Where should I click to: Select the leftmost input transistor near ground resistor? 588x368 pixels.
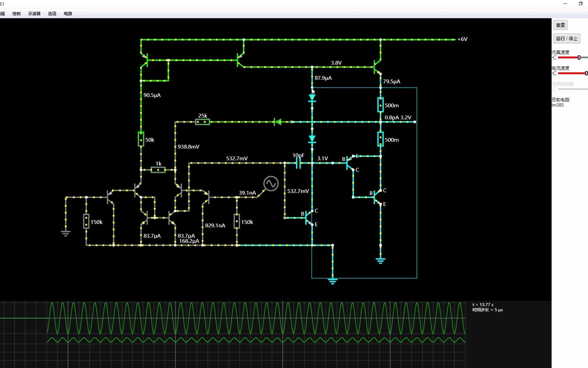[x=110, y=197]
